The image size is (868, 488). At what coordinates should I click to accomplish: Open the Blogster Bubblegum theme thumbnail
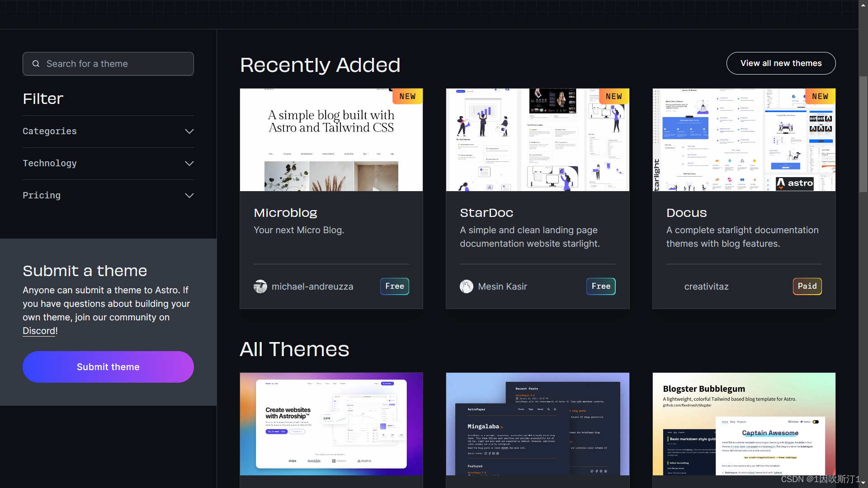click(x=744, y=424)
